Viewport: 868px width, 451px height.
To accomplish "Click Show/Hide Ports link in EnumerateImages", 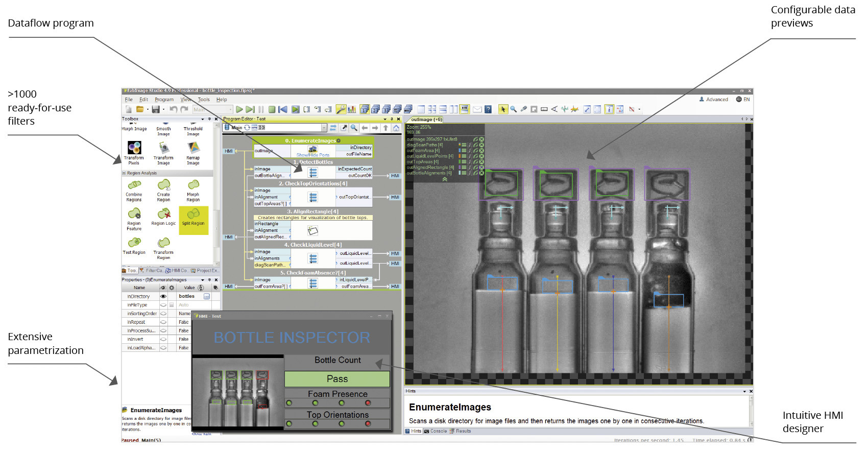I will point(313,155).
